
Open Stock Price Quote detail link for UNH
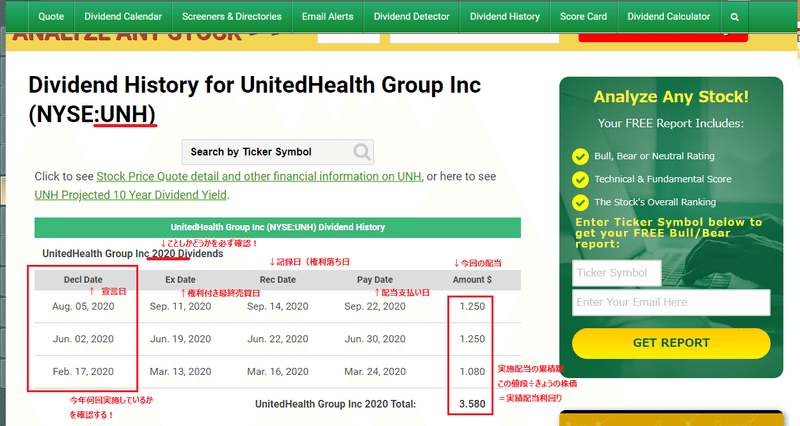pos(259,177)
